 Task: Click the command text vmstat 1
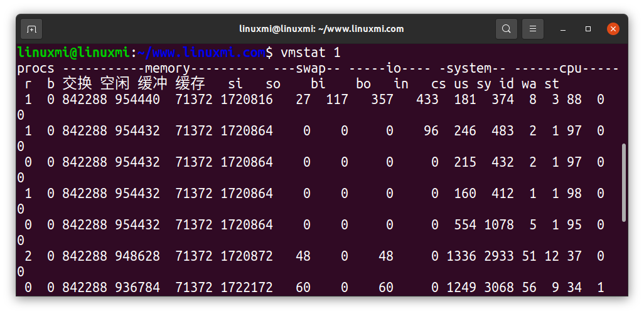(311, 53)
